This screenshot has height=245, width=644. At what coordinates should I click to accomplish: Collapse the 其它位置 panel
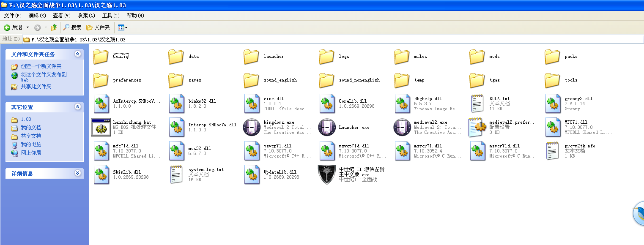[x=77, y=107]
